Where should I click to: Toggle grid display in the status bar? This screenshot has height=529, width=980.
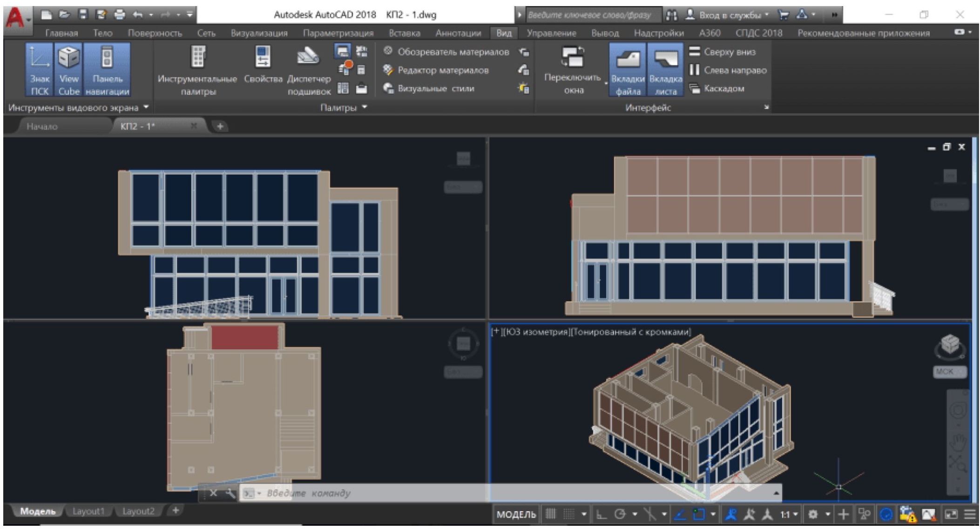[551, 514]
